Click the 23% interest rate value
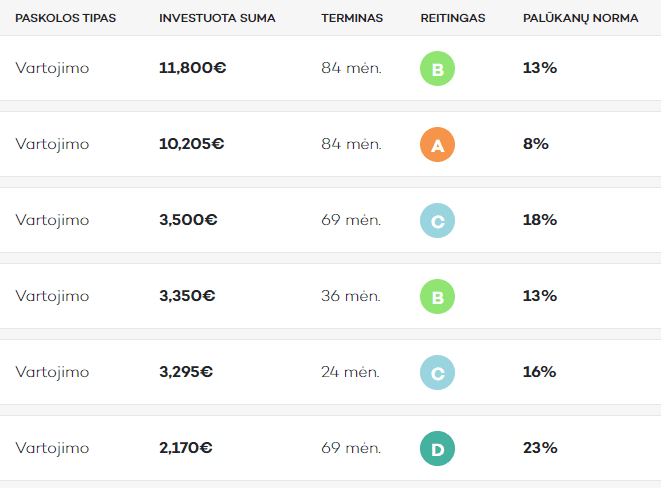 coord(540,448)
